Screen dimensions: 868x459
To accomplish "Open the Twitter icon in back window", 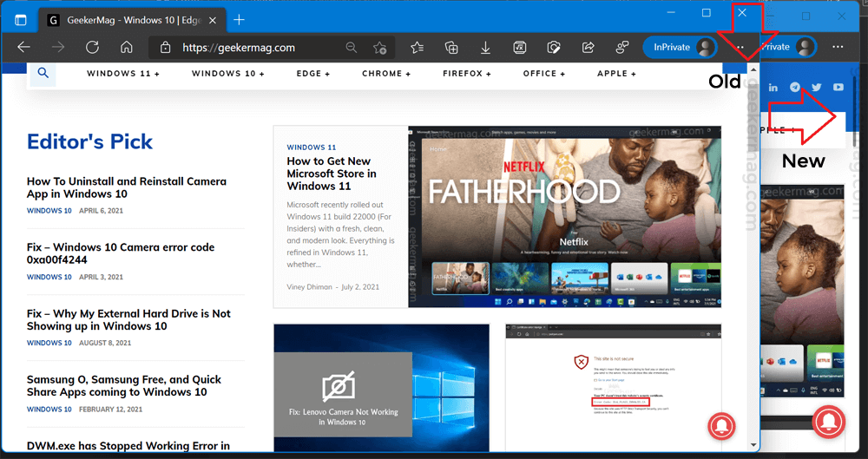I will coord(817,88).
